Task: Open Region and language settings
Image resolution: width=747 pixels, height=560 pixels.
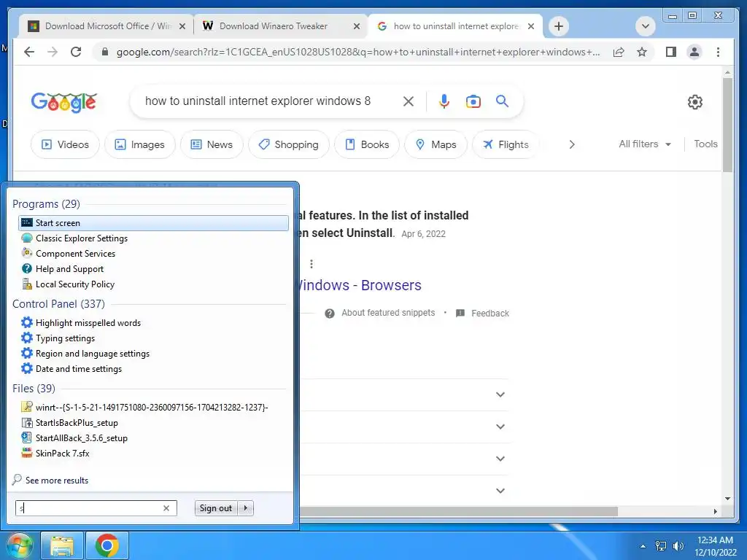Action: coord(93,354)
